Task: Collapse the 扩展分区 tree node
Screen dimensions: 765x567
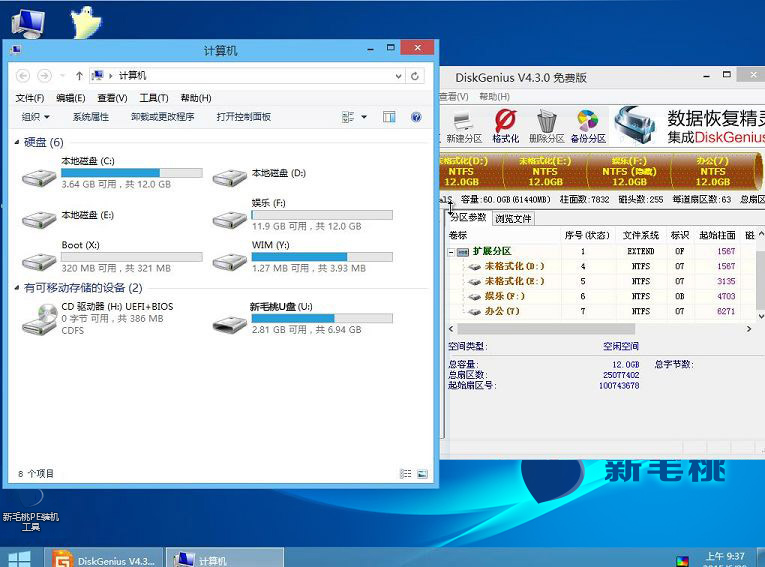Action: [x=451, y=252]
